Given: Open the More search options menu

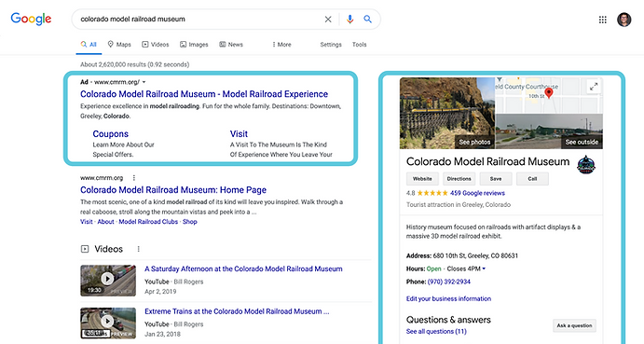Looking at the screenshot, I should coord(281,45).
